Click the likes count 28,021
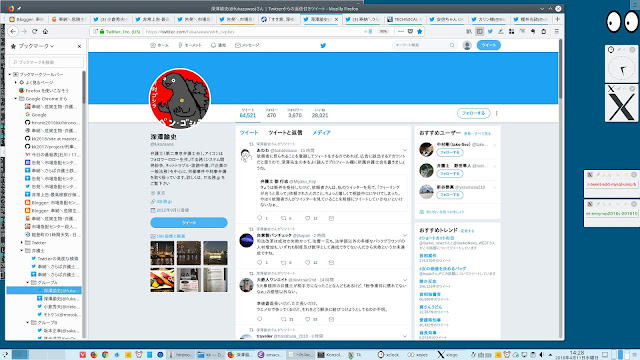640x360 pixels. [320, 116]
